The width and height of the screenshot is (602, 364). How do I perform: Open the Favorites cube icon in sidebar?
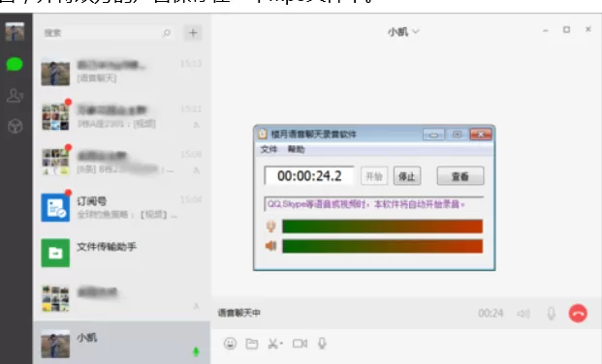tap(15, 126)
